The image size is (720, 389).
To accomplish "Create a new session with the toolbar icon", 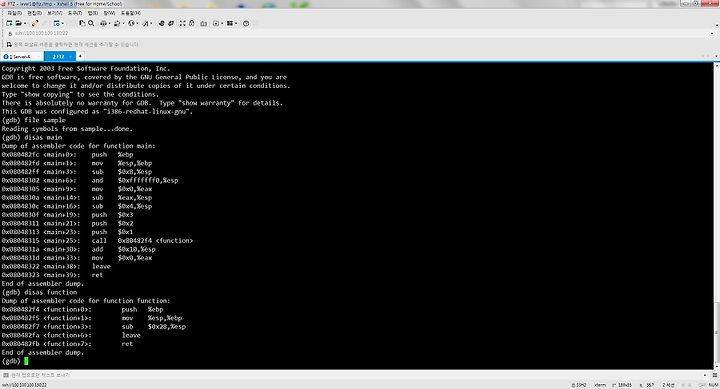I will click(x=9, y=23).
